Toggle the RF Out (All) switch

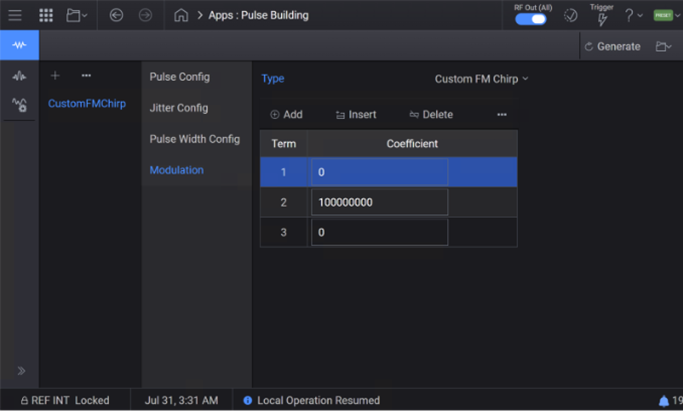[x=531, y=19]
